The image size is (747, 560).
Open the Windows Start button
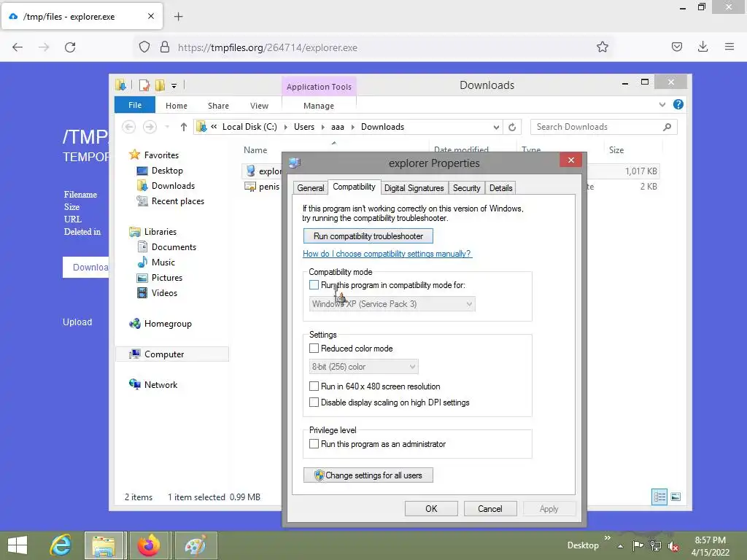click(x=18, y=545)
